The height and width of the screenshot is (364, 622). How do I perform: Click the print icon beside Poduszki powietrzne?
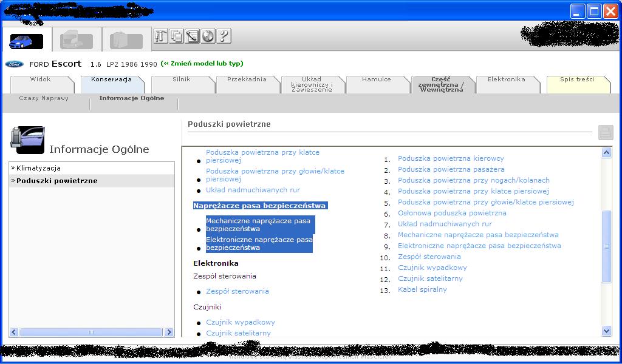click(605, 132)
